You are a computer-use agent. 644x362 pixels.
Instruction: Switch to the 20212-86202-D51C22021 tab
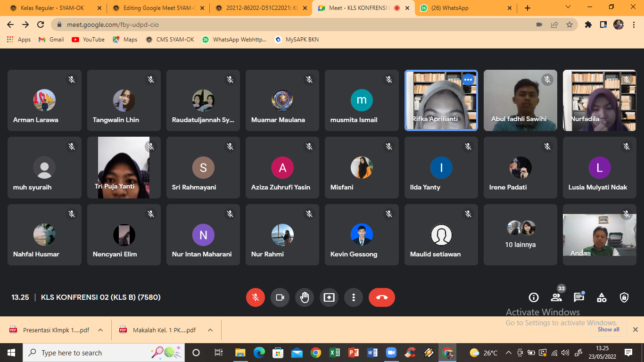tap(260, 8)
